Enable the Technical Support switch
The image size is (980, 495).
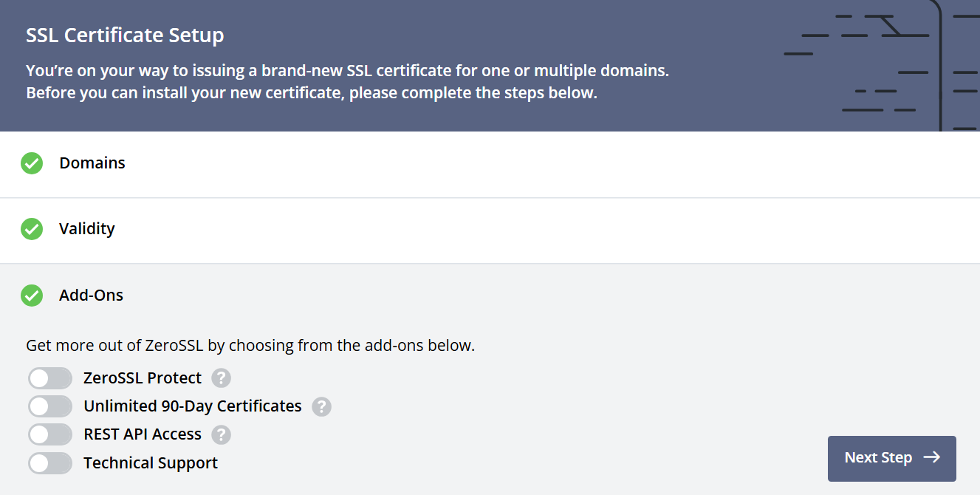(x=50, y=463)
